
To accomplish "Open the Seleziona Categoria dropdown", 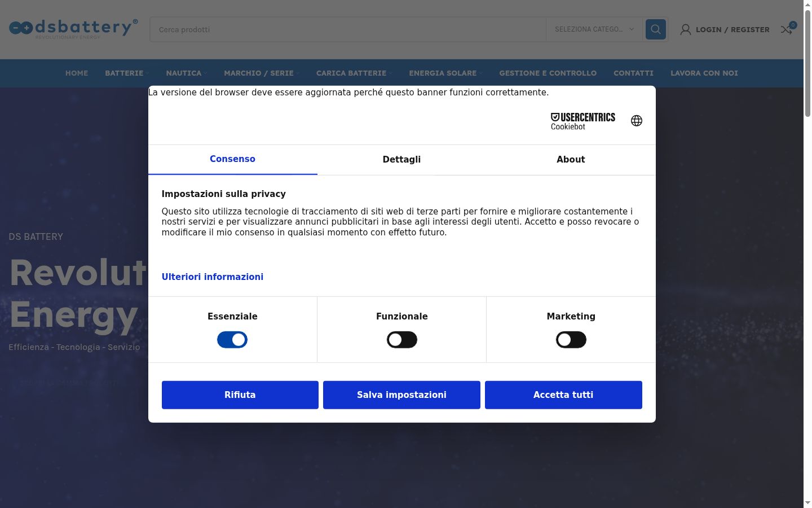I will (594, 29).
